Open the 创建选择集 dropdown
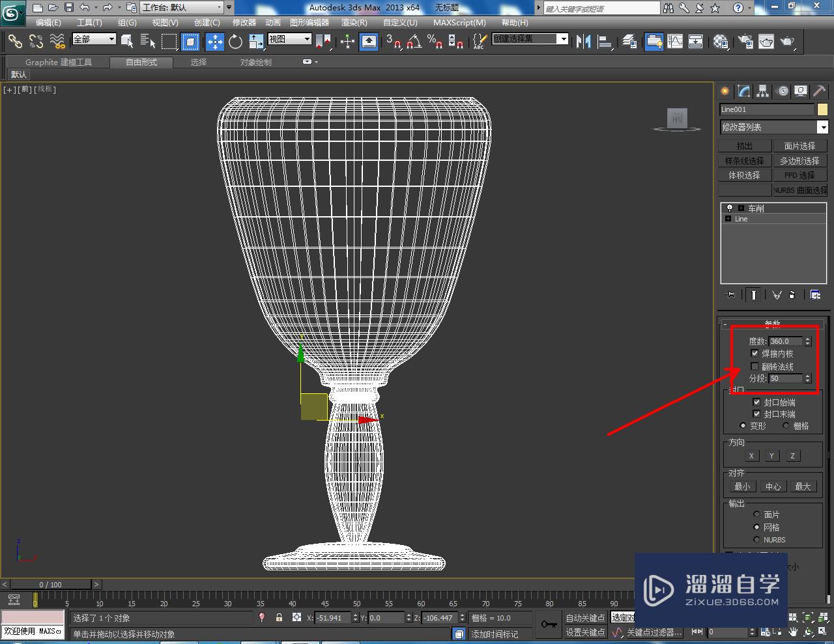This screenshot has width=834, height=644. [x=530, y=39]
